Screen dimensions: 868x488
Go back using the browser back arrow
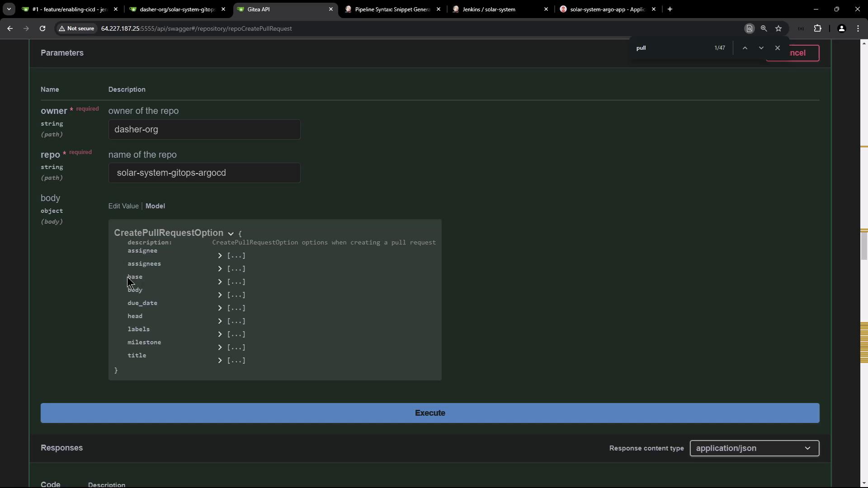(10, 28)
